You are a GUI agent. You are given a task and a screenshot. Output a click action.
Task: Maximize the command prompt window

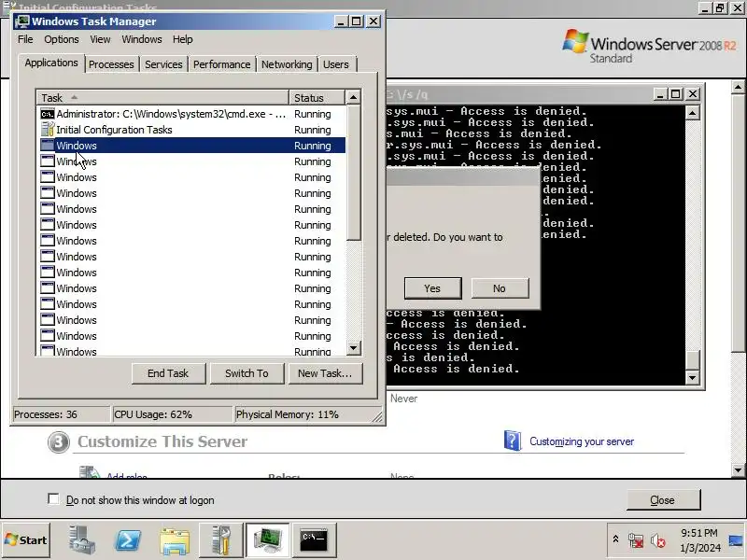point(676,94)
